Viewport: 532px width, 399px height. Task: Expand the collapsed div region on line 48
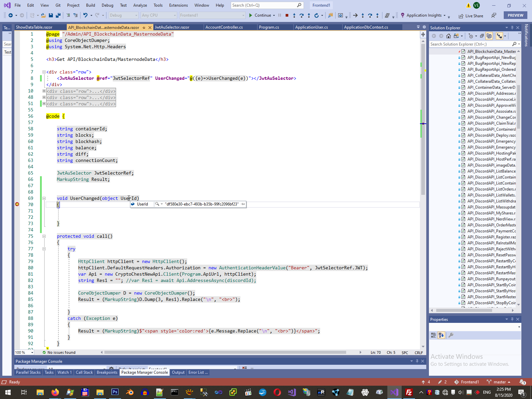[44, 97]
